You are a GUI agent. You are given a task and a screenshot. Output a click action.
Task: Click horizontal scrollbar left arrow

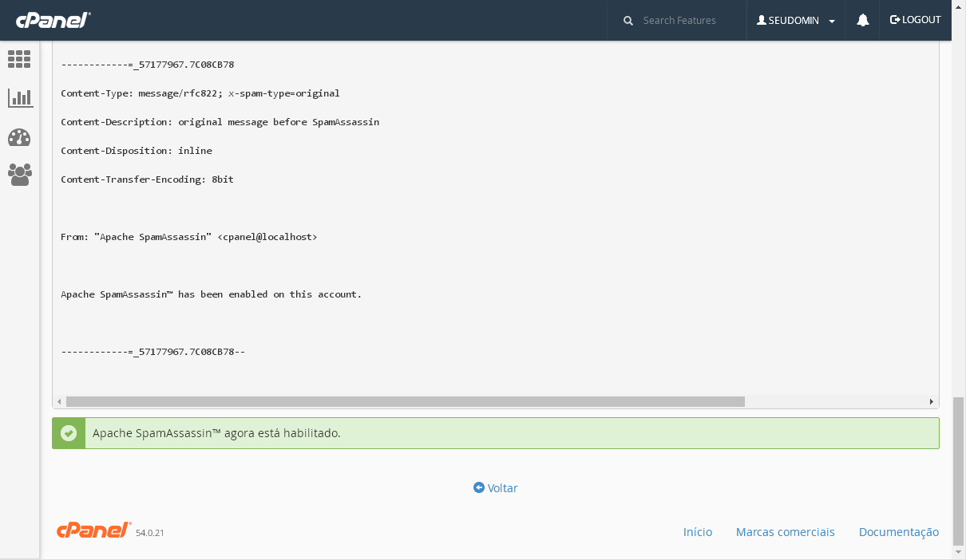pos(59,402)
